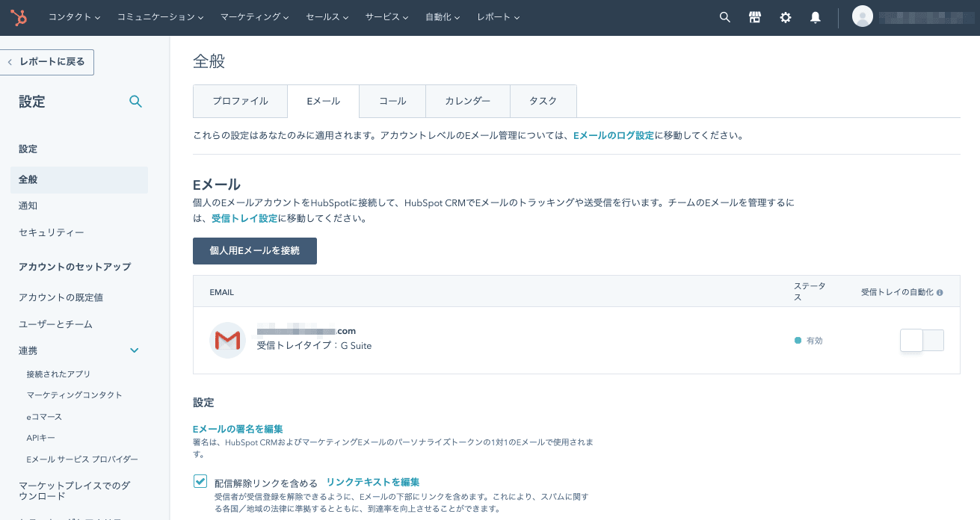Search settings with sidebar magnifier icon

point(135,101)
